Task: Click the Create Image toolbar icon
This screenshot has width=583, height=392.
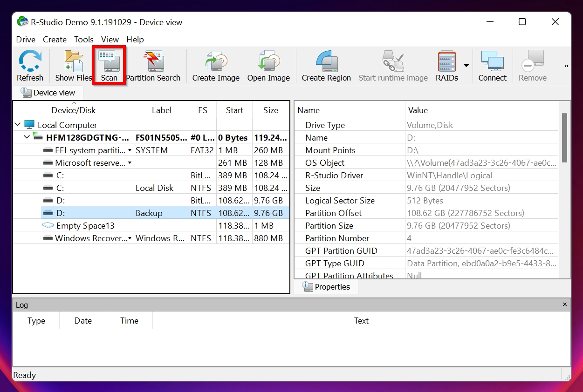Action: point(216,66)
